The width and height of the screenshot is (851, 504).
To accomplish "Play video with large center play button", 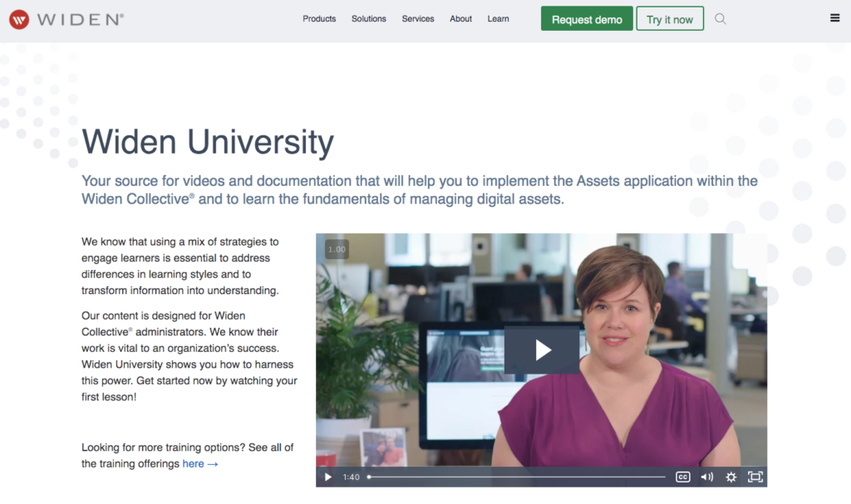I will tap(542, 350).
